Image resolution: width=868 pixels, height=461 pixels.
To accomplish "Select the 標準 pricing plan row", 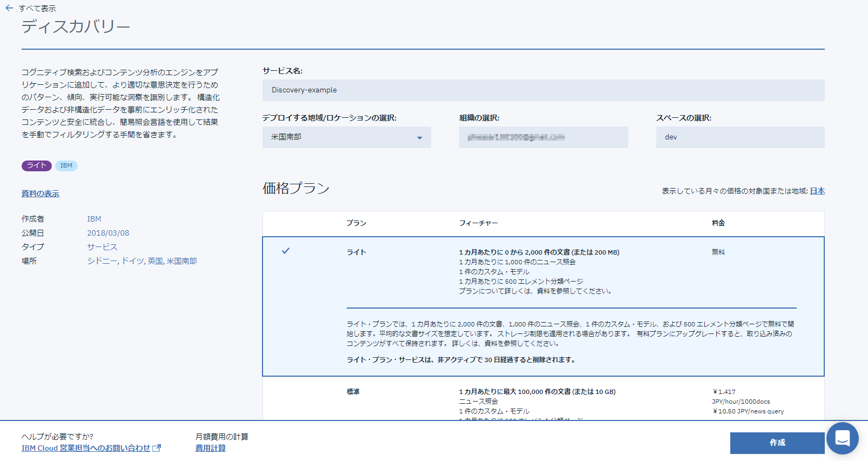I will (543, 399).
